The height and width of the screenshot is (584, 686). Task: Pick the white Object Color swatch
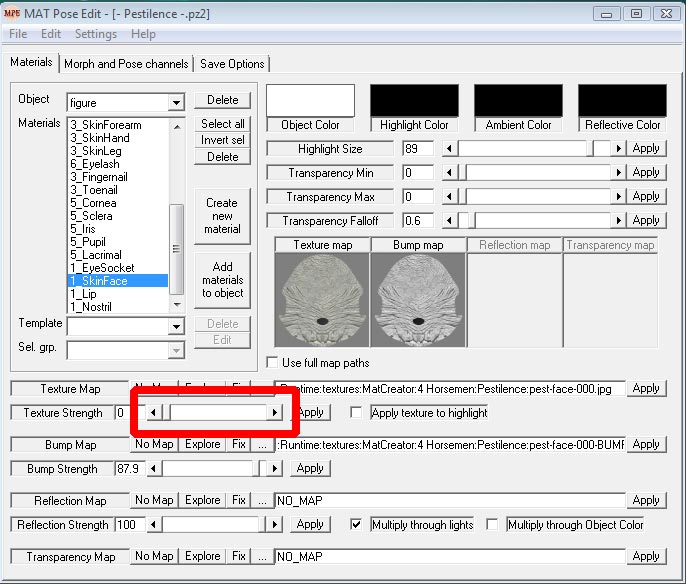click(310, 100)
